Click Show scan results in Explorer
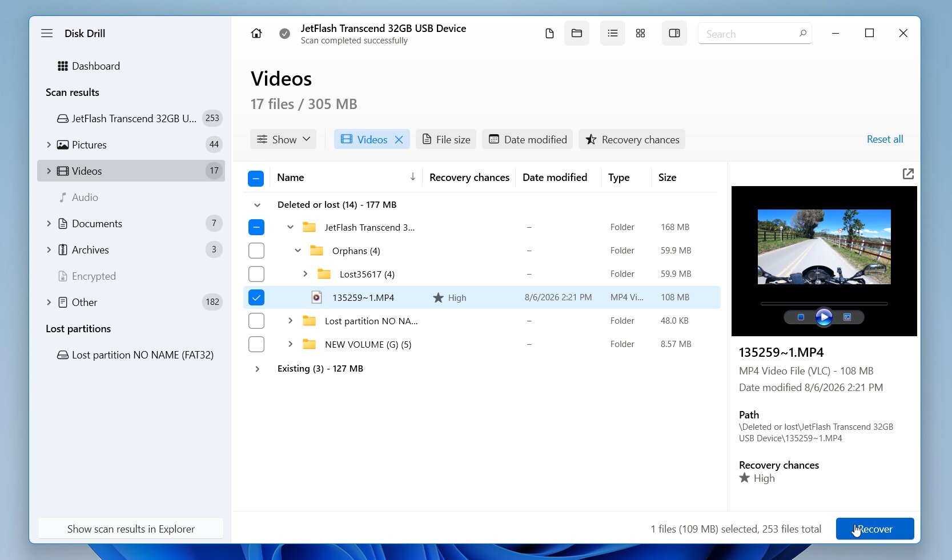The image size is (952, 560). click(131, 529)
